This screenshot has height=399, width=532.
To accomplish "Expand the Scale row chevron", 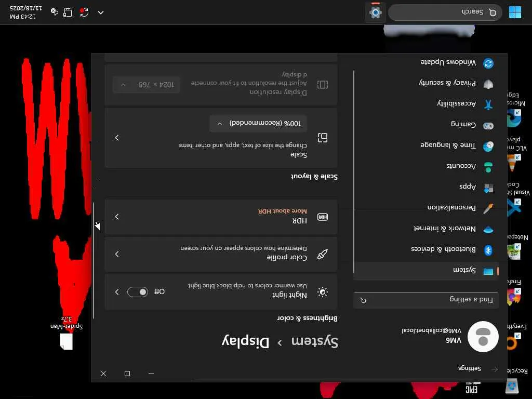I will click(117, 137).
